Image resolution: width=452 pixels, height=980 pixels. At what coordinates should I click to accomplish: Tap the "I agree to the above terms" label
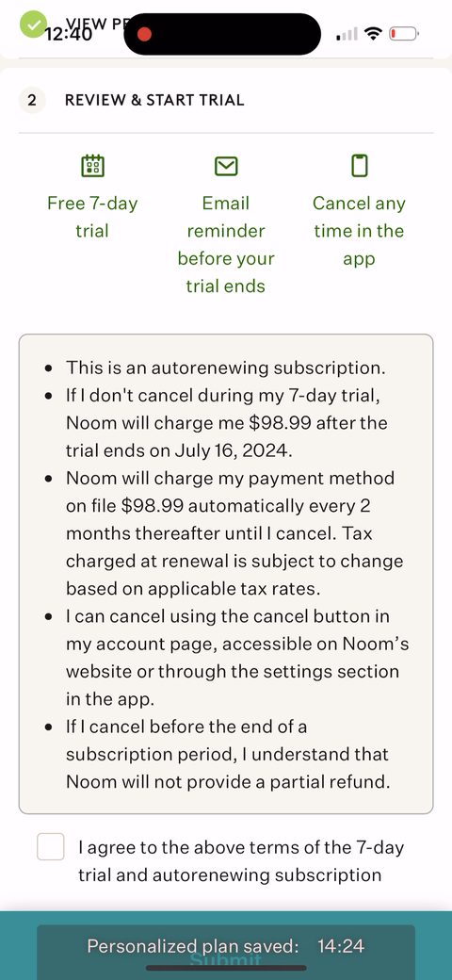pyautogui.click(x=241, y=860)
